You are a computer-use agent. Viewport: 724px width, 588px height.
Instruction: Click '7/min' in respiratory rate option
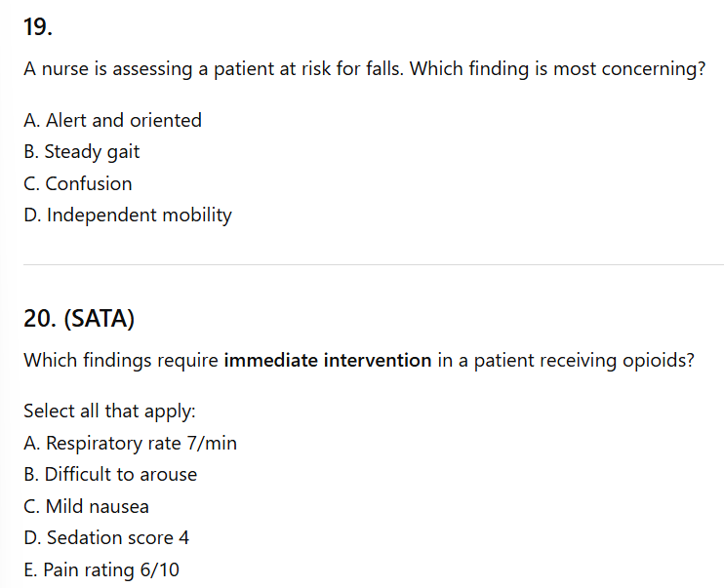[x=212, y=443]
